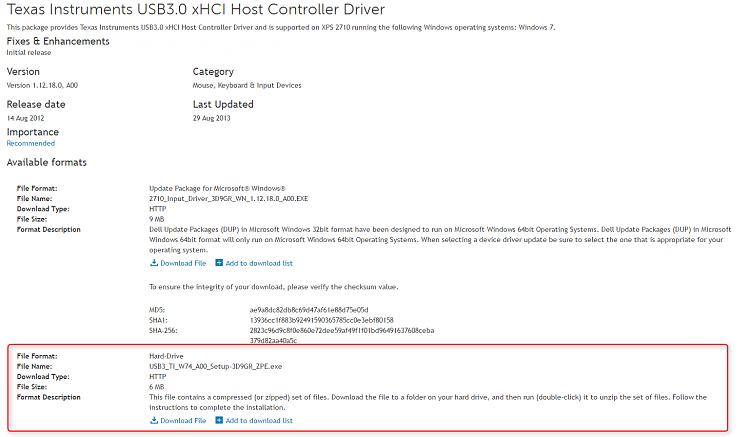750x437 pixels.
Task: Click the SHA-256 checksum value
Action: point(342,335)
